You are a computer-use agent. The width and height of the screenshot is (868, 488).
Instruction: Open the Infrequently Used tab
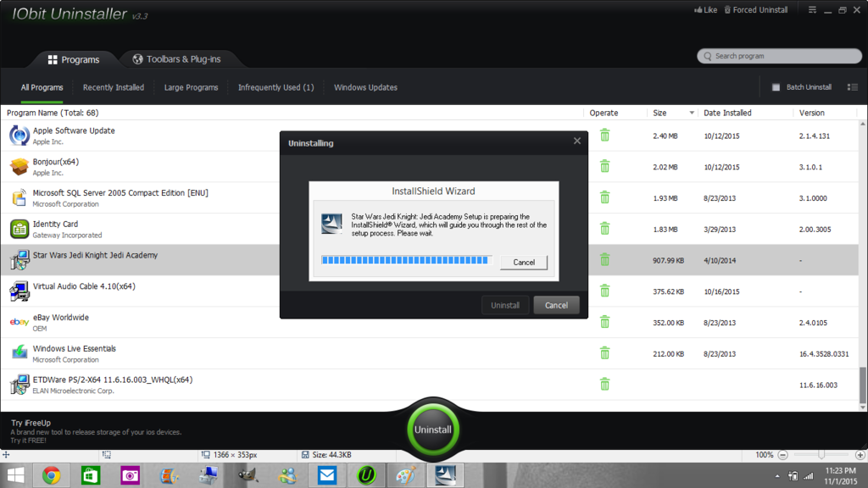click(275, 87)
